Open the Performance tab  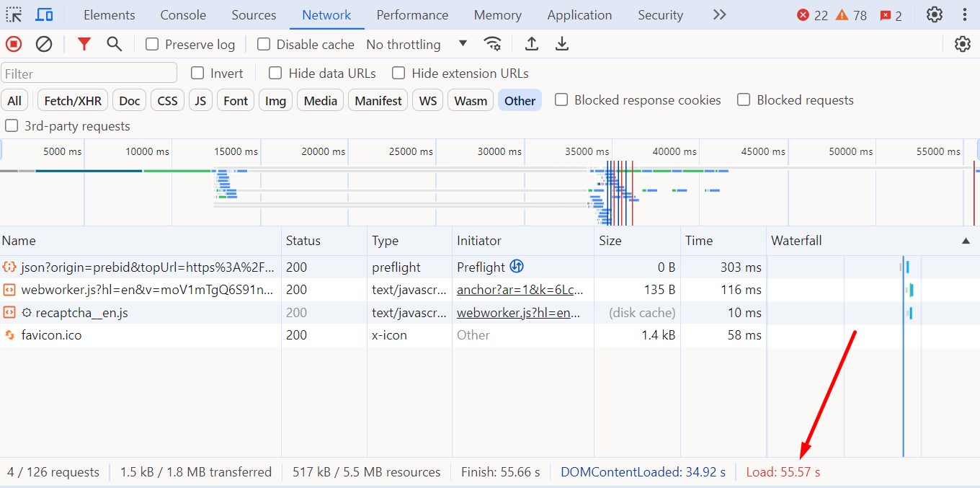[x=412, y=15]
